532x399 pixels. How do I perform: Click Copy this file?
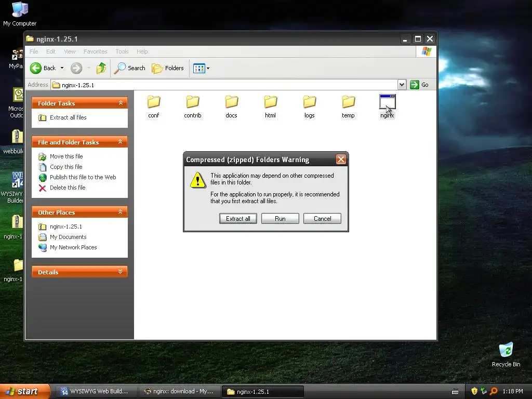[x=66, y=167]
